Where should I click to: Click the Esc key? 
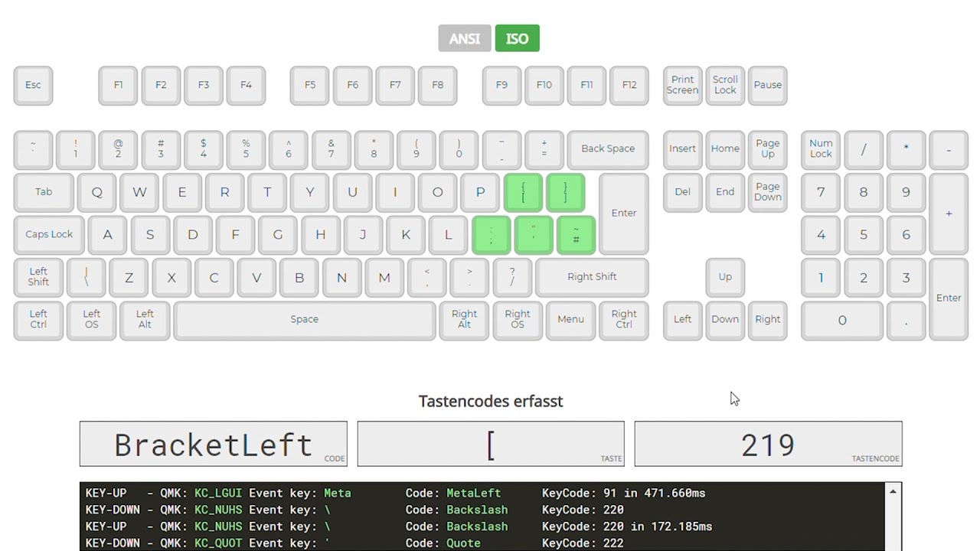point(33,85)
